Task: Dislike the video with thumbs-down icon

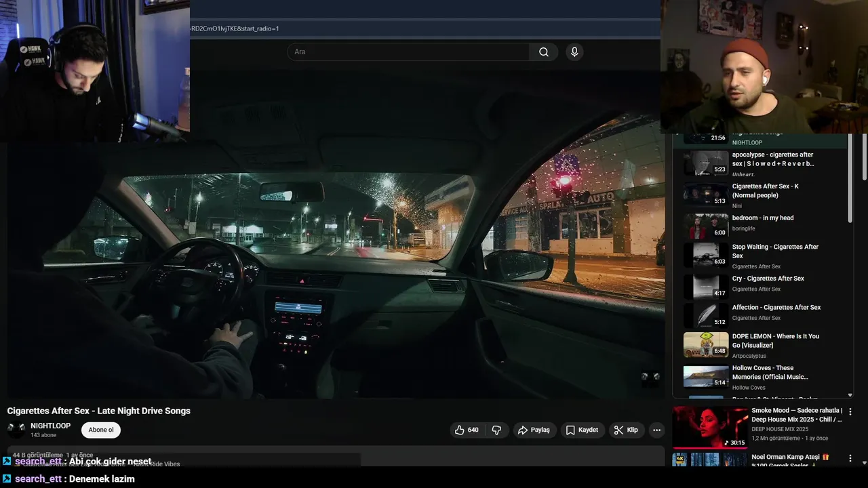Action: 496,430
